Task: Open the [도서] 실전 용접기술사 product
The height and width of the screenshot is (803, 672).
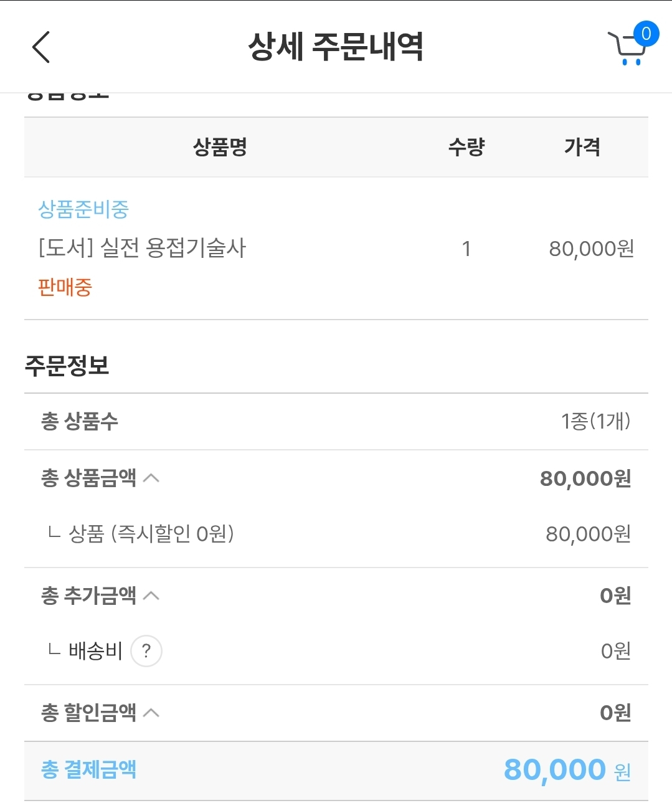Action: (142, 249)
